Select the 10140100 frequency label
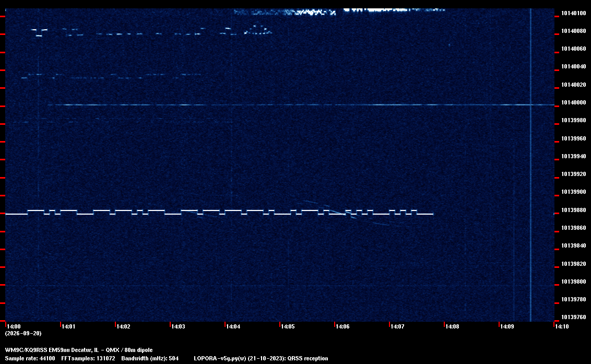 point(574,13)
